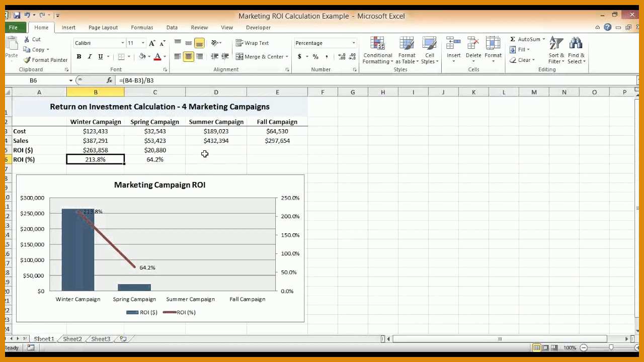Open the Conditional Formatting dropdown
The height and width of the screenshot is (362, 644).
click(377, 50)
